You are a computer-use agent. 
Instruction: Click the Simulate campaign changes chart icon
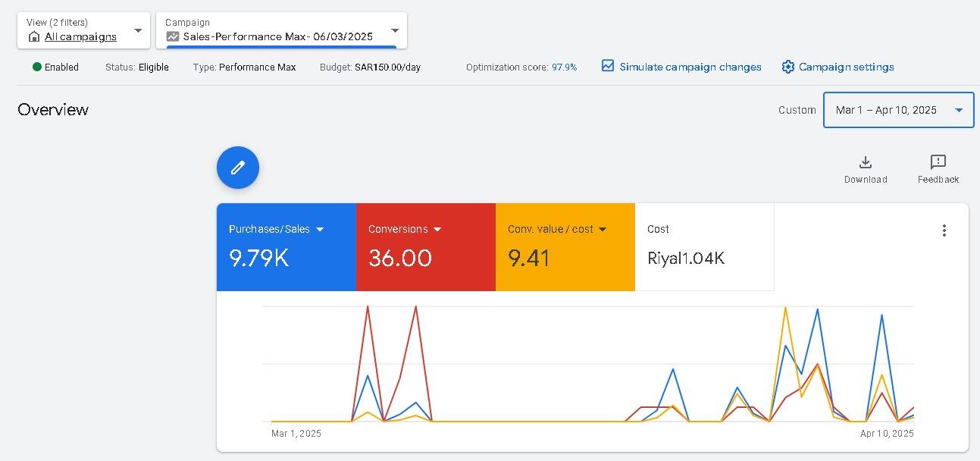coord(608,66)
